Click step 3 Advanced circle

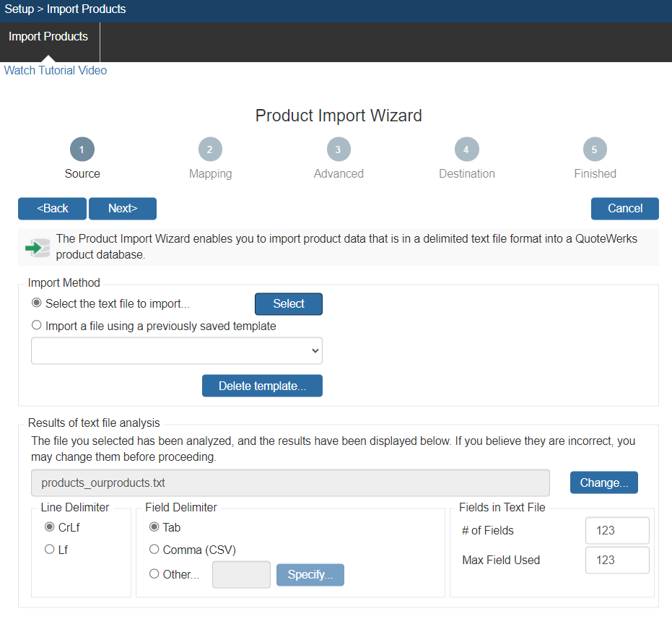pyautogui.click(x=338, y=150)
